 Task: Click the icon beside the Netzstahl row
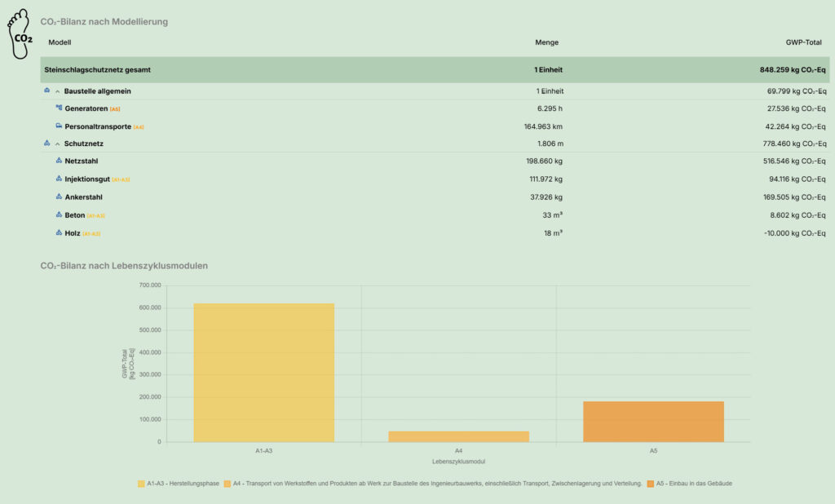click(59, 161)
